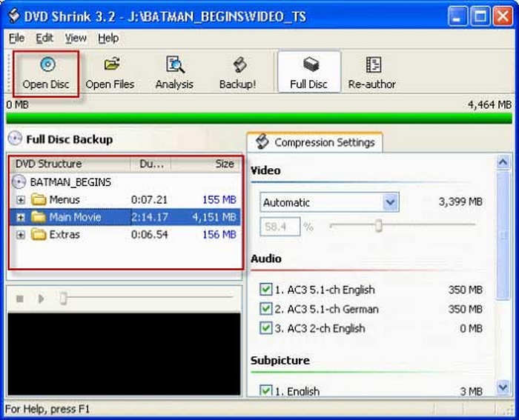The height and width of the screenshot is (420, 519).
Task: Click the compression panel scrollbar down arrow
Action: tap(503, 387)
